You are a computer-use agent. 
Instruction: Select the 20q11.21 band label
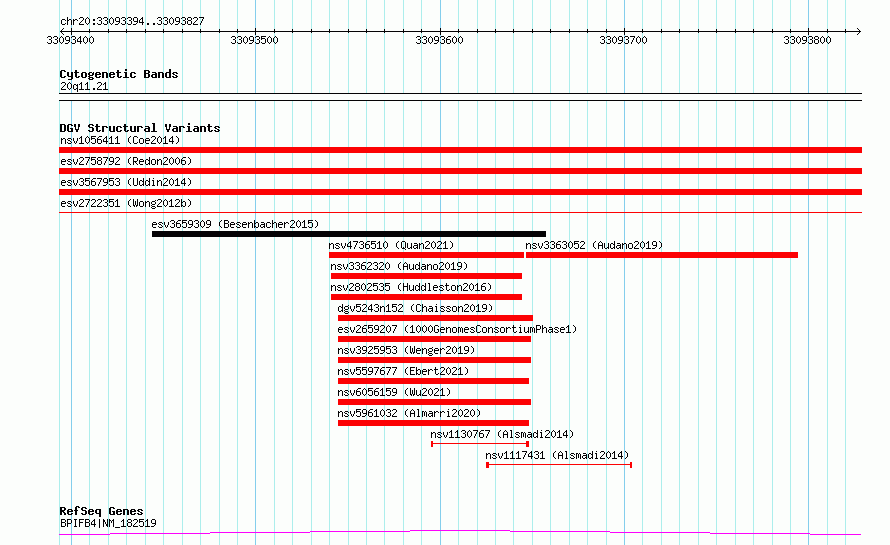pyautogui.click(x=84, y=86)
